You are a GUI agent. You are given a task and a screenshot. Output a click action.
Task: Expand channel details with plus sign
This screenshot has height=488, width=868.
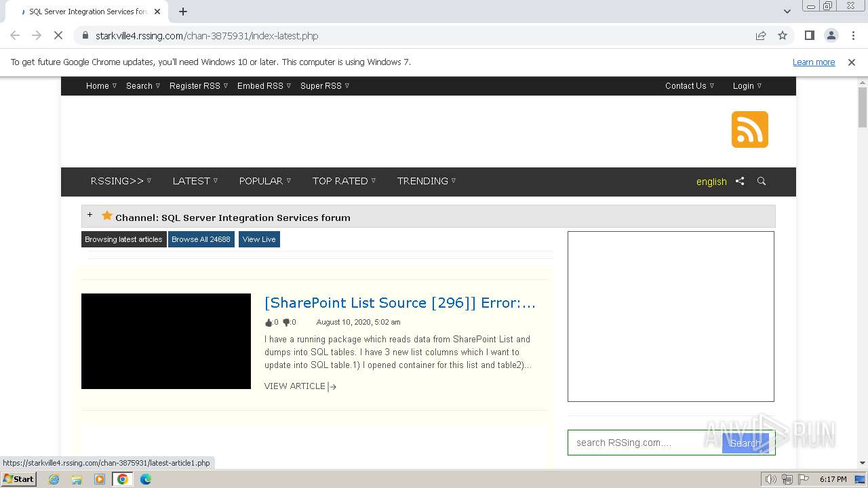(90, 215)
